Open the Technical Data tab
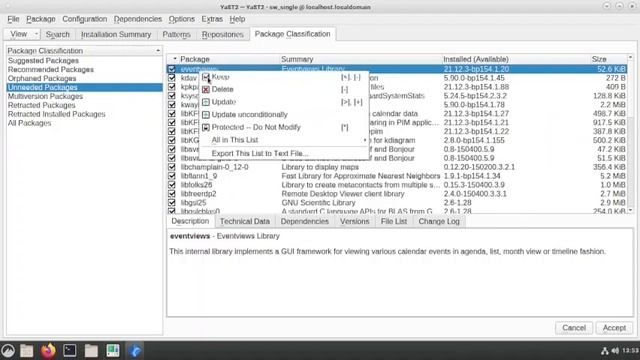 point(244,222)
